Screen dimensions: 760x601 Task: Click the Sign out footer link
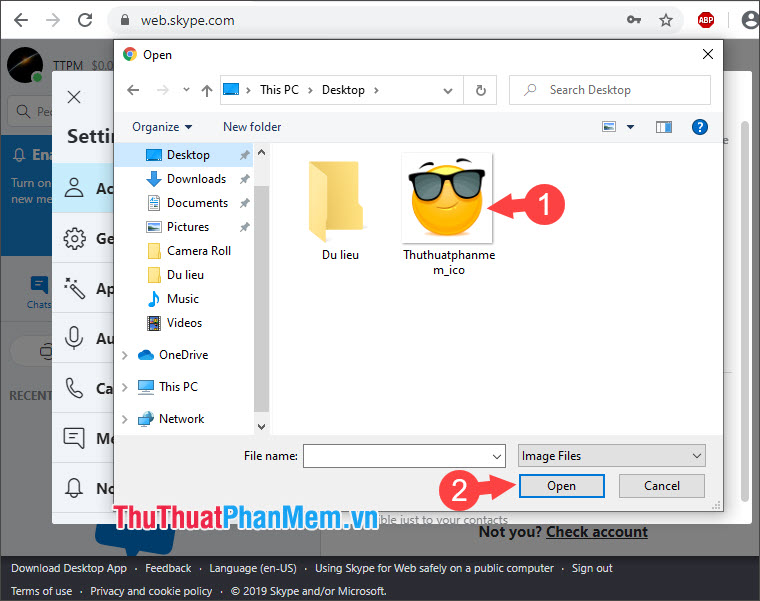592,568
